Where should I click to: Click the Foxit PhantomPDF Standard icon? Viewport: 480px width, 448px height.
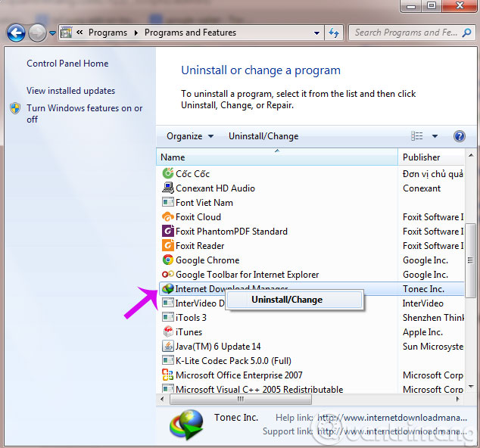(168, 231)
